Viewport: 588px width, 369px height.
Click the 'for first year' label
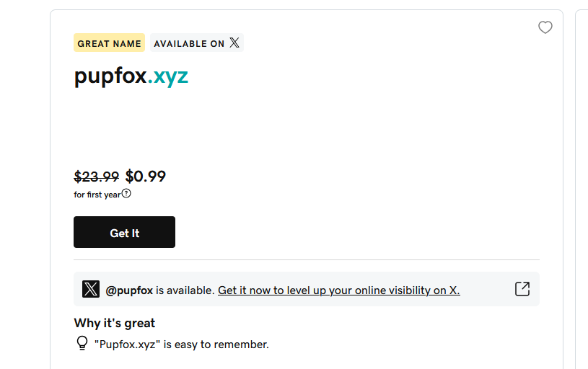coord(97,195)
